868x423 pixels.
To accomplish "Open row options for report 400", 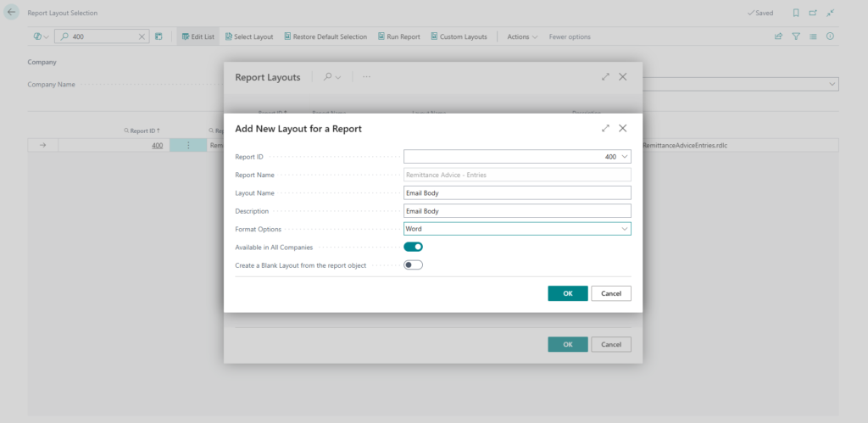I will pyautogui.click(x=188, y=146).
